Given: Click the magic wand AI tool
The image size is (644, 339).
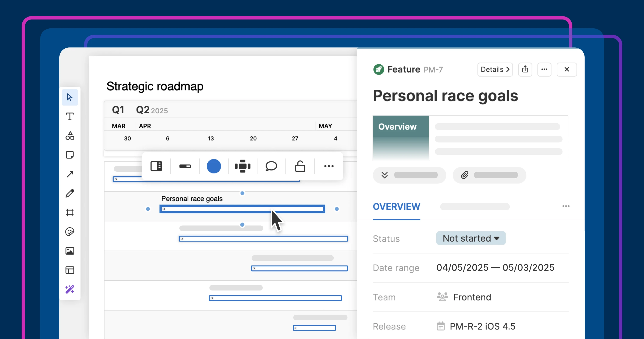Looking at the screenshot, I should 70,289.
